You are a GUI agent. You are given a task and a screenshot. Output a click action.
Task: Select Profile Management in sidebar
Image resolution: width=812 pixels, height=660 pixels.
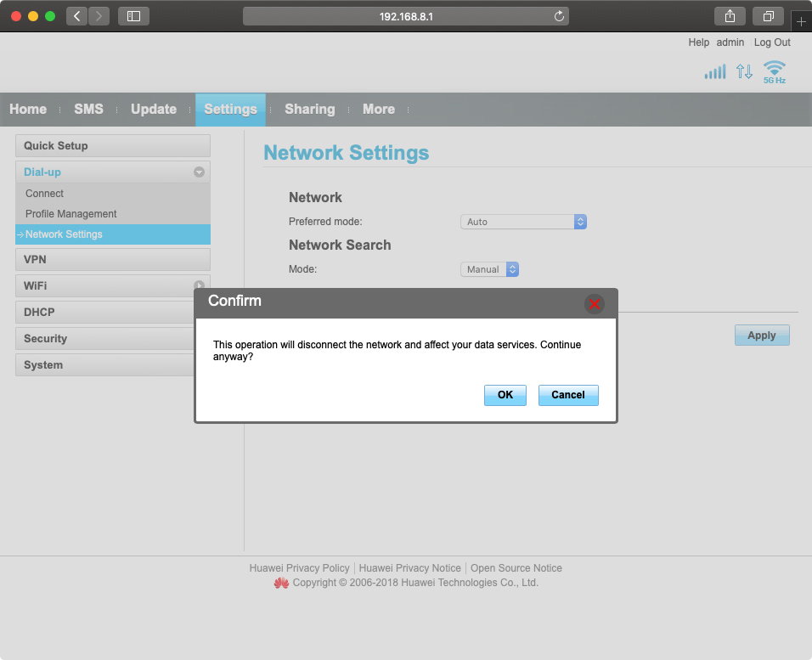coord(71,214)
